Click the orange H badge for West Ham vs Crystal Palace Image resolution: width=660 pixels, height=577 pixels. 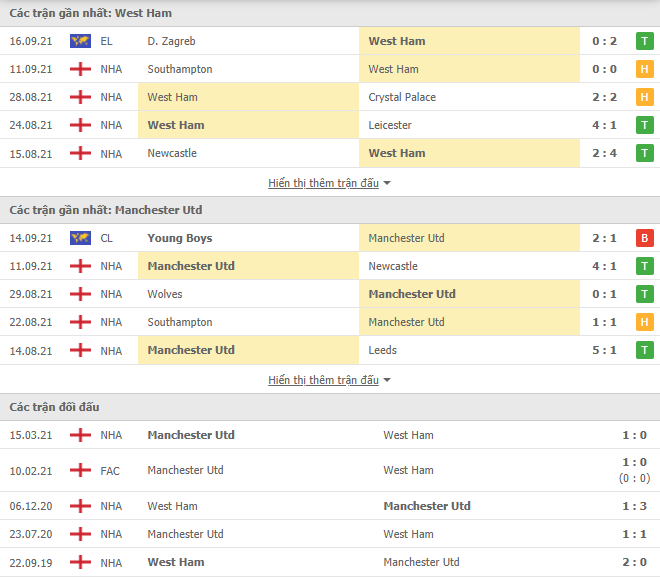[644, 97]
